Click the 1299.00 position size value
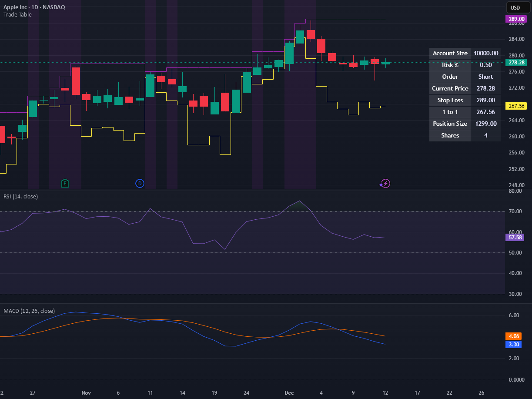The image size is (532, 399). [486, 124]
